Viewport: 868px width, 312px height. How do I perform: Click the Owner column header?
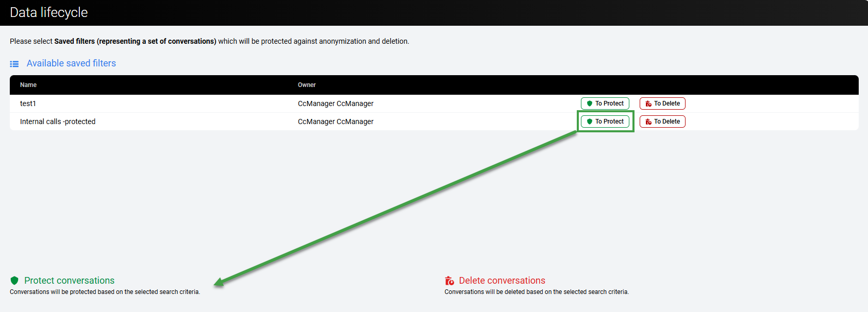pyautogui.click(x=307, y=85)
